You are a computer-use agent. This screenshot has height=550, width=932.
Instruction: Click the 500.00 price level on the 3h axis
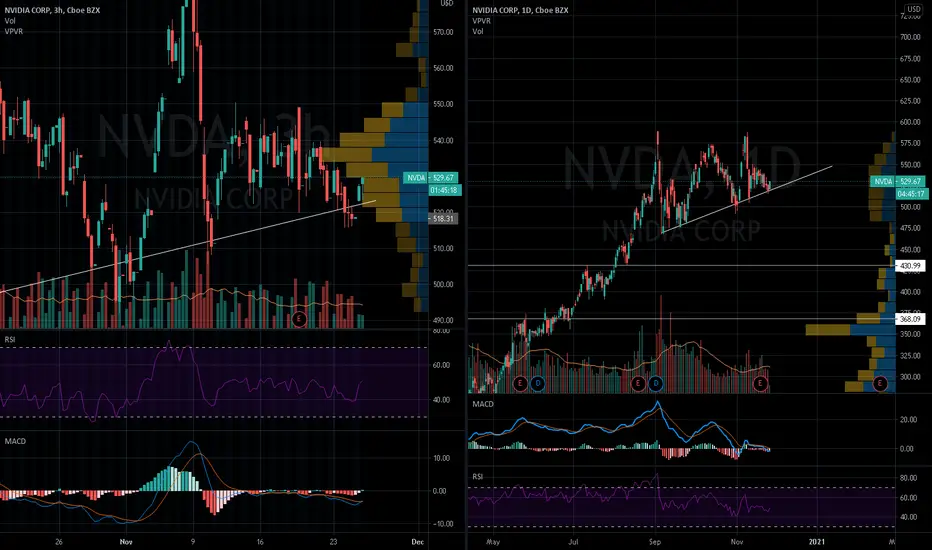click(443, 285)
